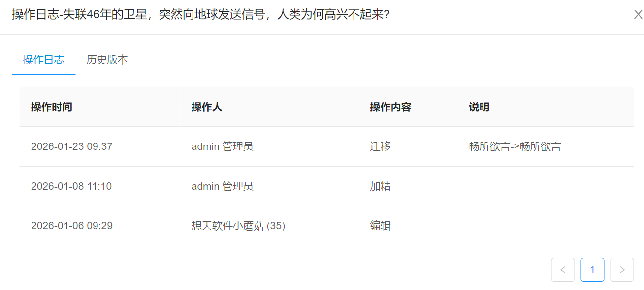
Task: Click the 操作时间 column header
Action: coord(52,107)
